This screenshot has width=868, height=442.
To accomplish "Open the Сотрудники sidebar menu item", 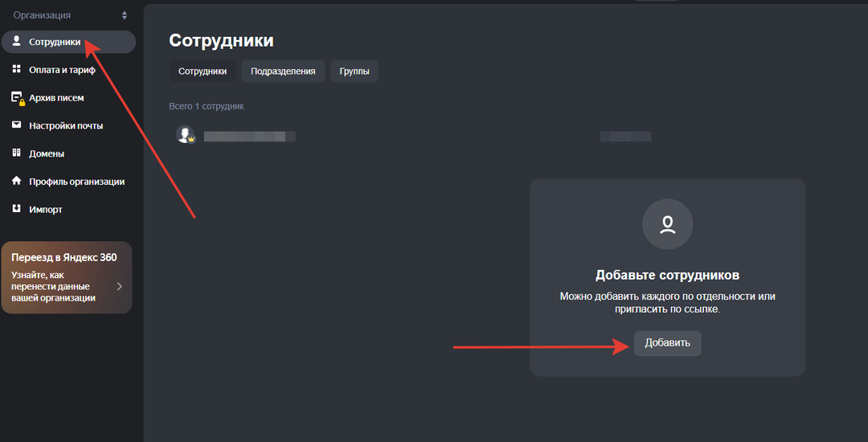I will 68,42.
